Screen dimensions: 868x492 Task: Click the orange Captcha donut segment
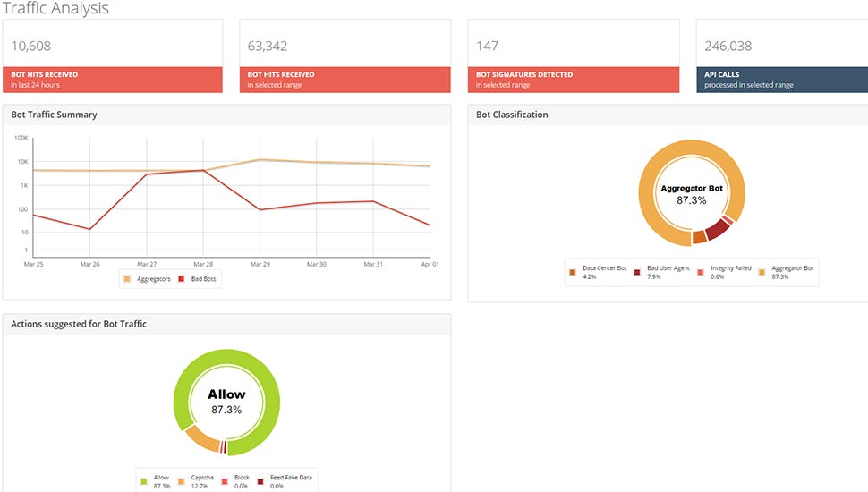[x=201, y=439]
